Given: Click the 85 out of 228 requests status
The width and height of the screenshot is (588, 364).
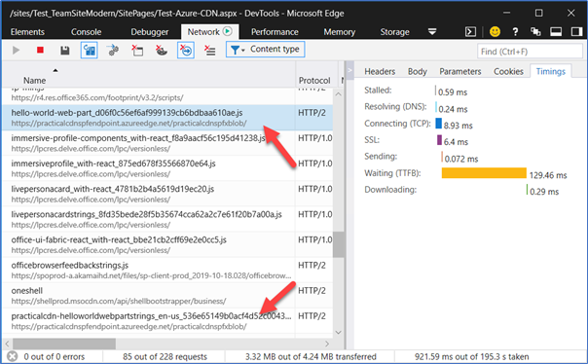Looking at the screenshot, I should (165, 357).
